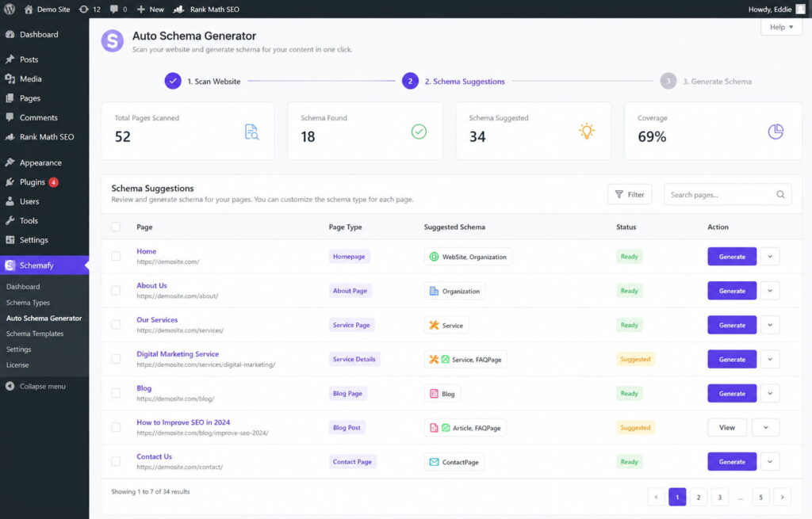
Task: Click the Schema Found checkmark icon
Action: [x=419, y=132]
